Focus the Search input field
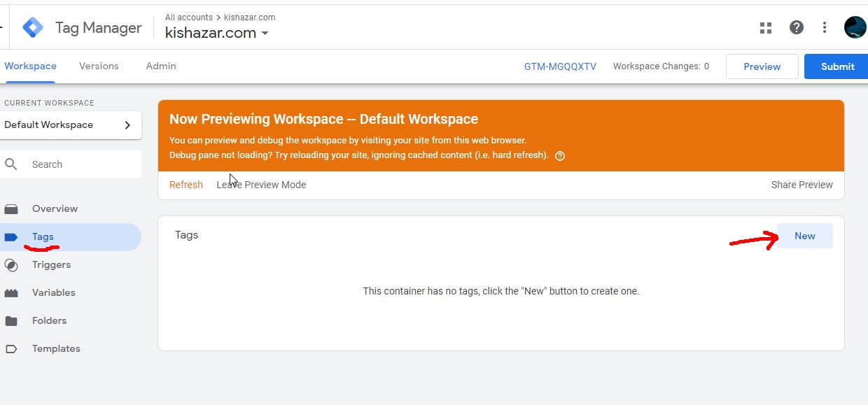 pos(71,164)
